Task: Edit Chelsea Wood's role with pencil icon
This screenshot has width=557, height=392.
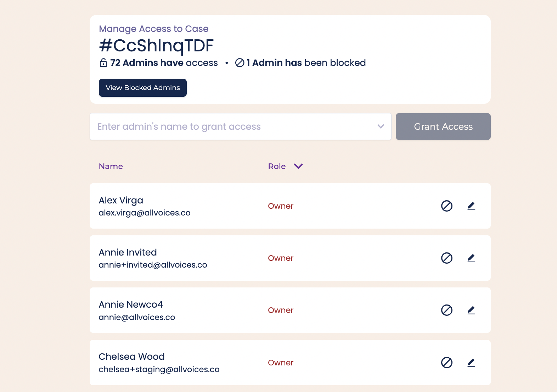Action: point(471,363)
